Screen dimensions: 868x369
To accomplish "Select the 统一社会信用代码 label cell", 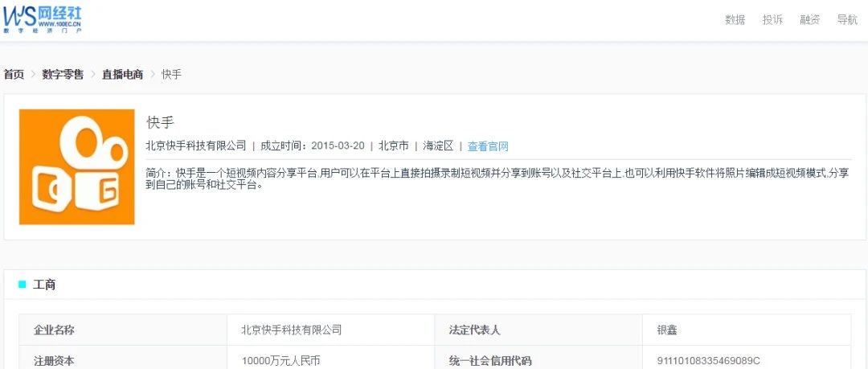I will (x=538, y=358).
